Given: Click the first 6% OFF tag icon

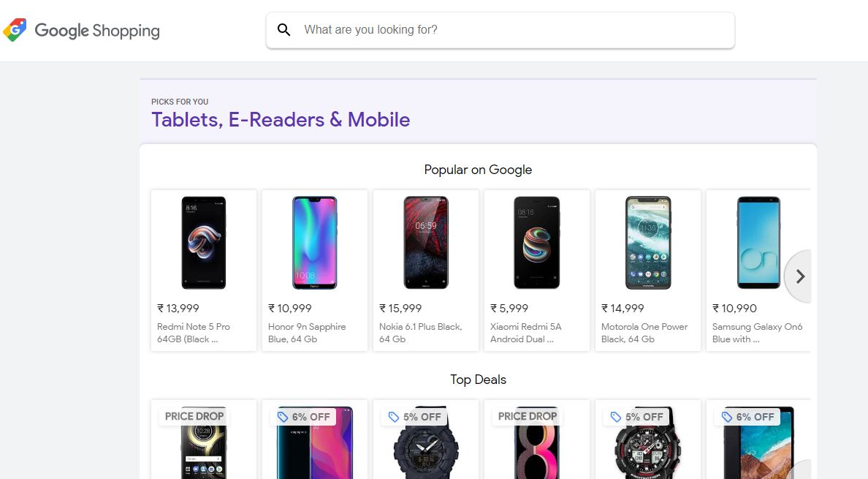Looking at the screenshot, I should pyautogui.click(x=283, y=417).
